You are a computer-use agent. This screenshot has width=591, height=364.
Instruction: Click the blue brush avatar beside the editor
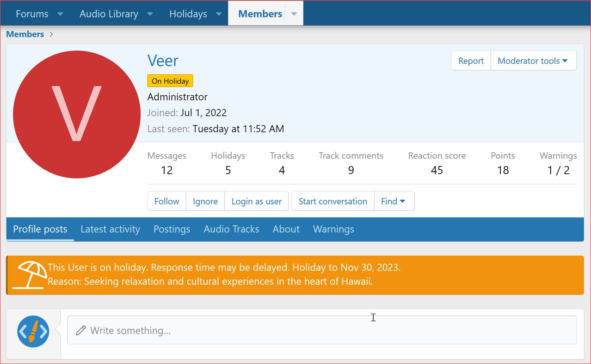tap(33, 331)
